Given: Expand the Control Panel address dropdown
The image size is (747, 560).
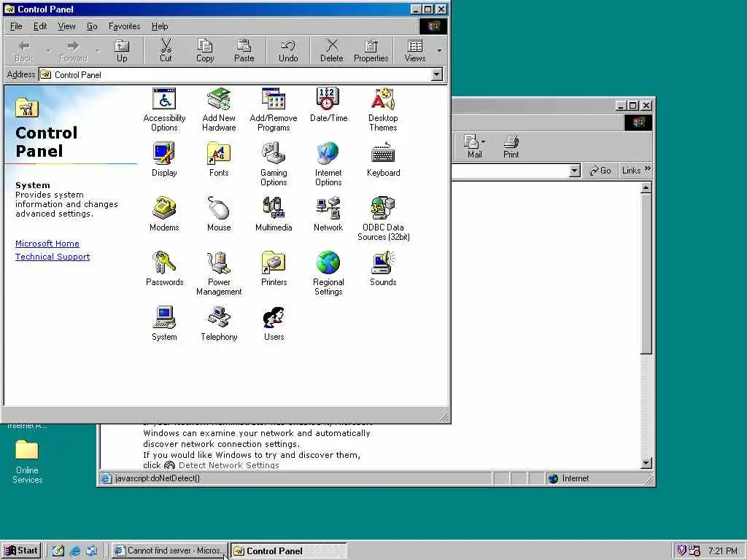Looking at the screenshot, I should tap(436, 75).
